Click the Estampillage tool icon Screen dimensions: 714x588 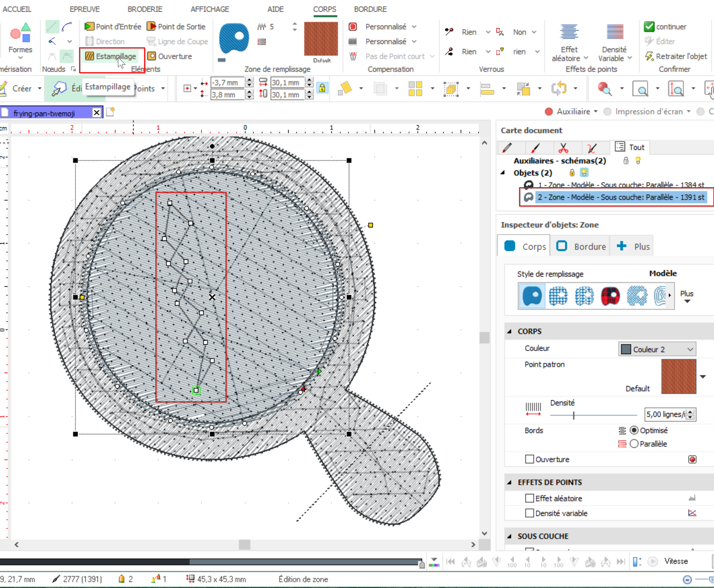90,56
